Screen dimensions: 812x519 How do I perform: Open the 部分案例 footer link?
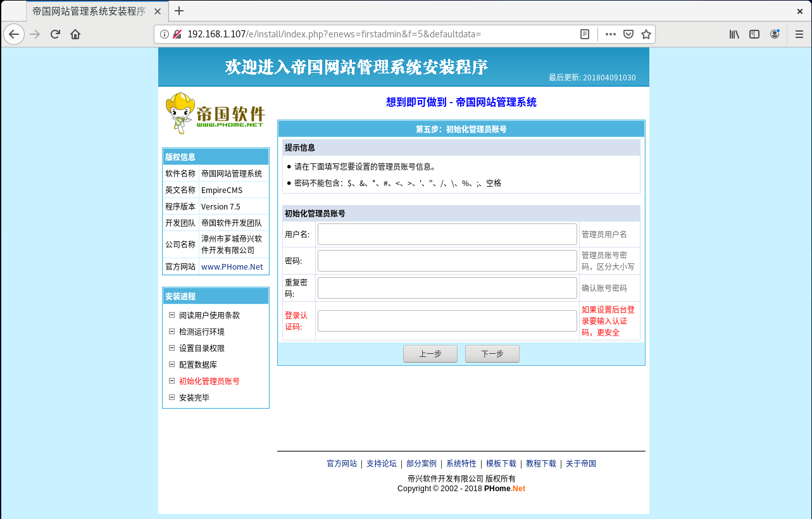(x=422, y=464)
